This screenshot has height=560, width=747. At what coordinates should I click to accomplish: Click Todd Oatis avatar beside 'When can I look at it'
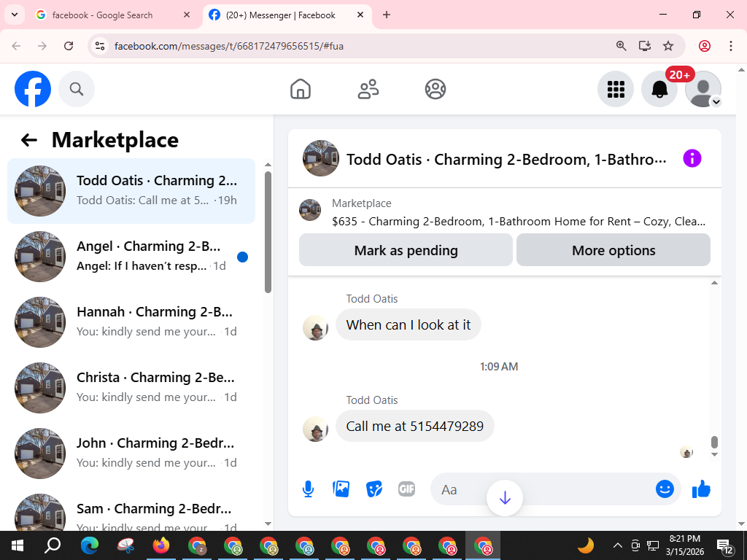point(315,327)
